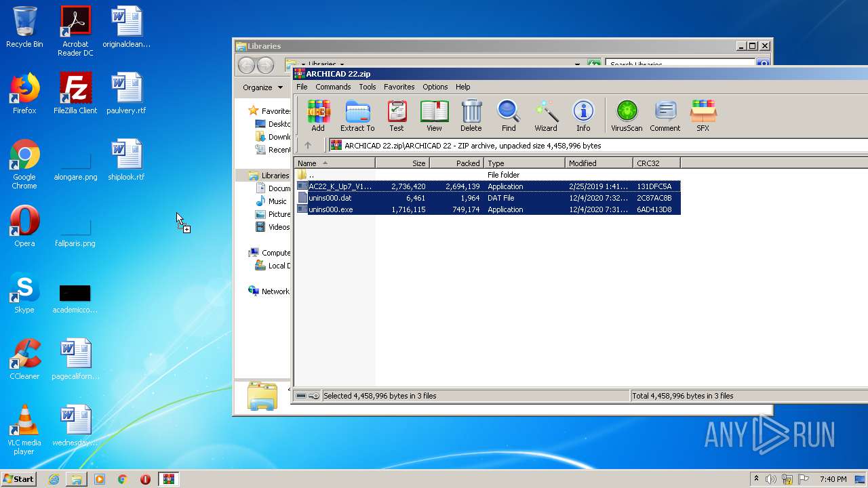
Task: Click the Delete toolbar icon
Action: coord(471,115)
